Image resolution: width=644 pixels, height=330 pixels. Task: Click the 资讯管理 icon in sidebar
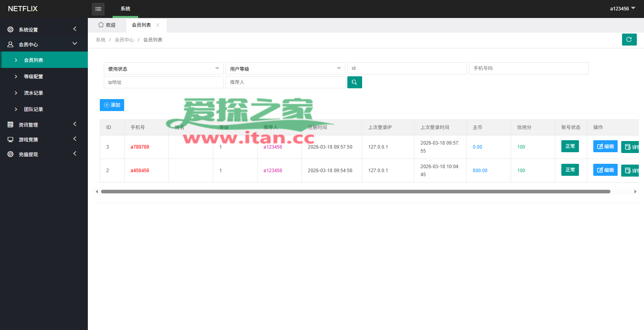click(x=10, y=125)
